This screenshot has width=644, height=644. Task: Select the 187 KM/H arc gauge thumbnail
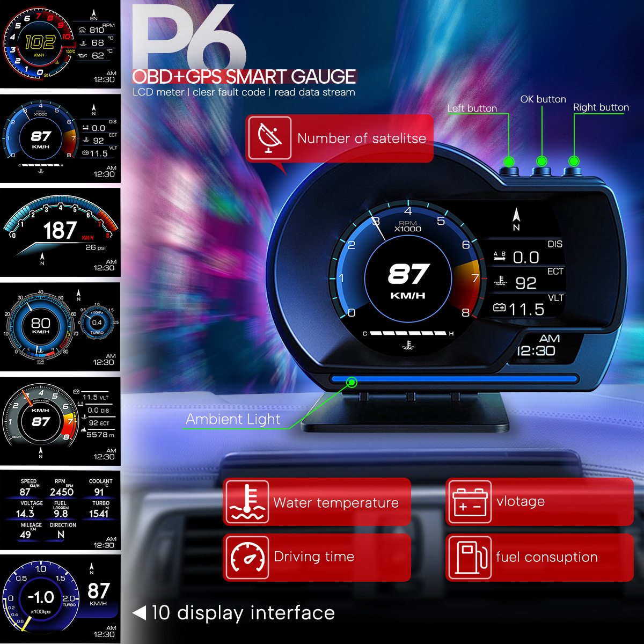(60, 232)
